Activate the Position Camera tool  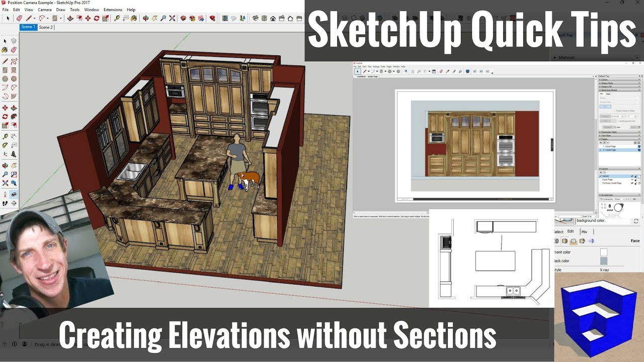click(5, 194)
